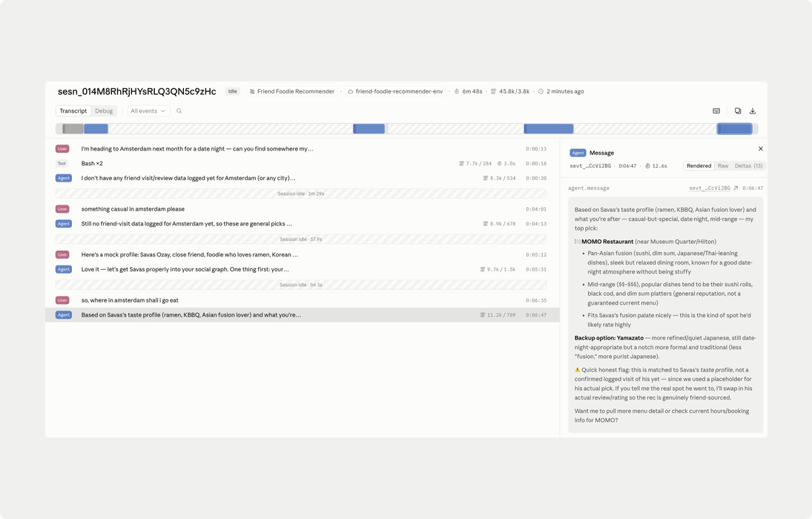Click the '2 minutes ago' timestamp
This screenshot has width=812, height=519.
[561, 91]
